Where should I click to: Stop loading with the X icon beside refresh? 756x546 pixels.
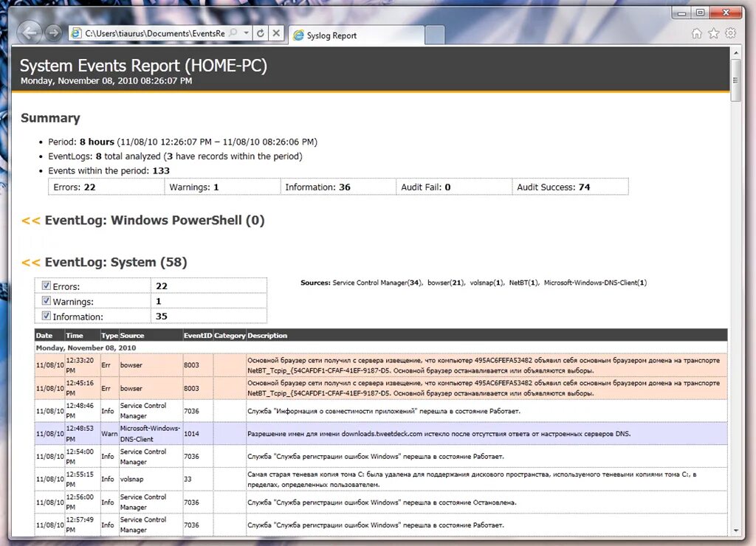coord(276,32)
